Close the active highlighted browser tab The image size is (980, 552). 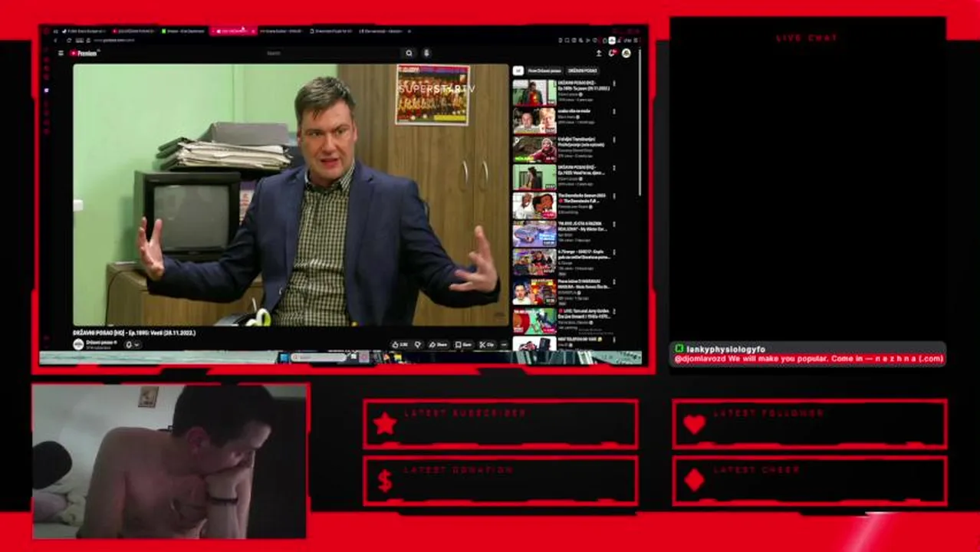252,31
